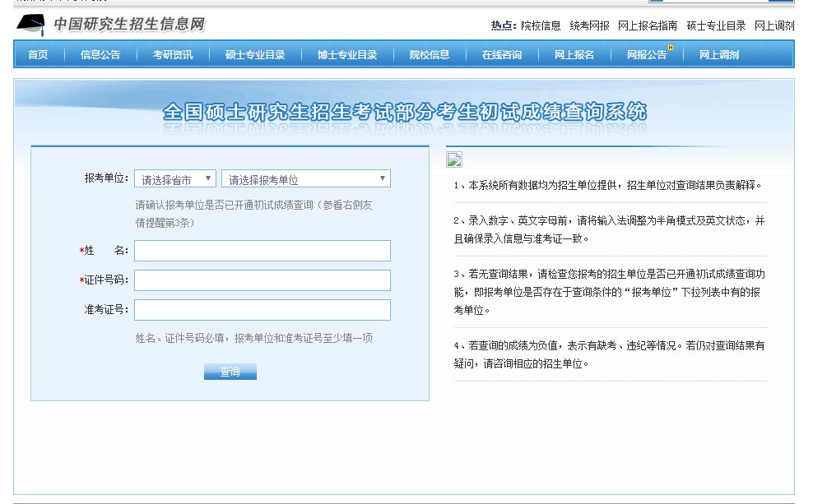Open the 统考网报 hot link
This screenshot has width=813, height=504.
[589, 25]
